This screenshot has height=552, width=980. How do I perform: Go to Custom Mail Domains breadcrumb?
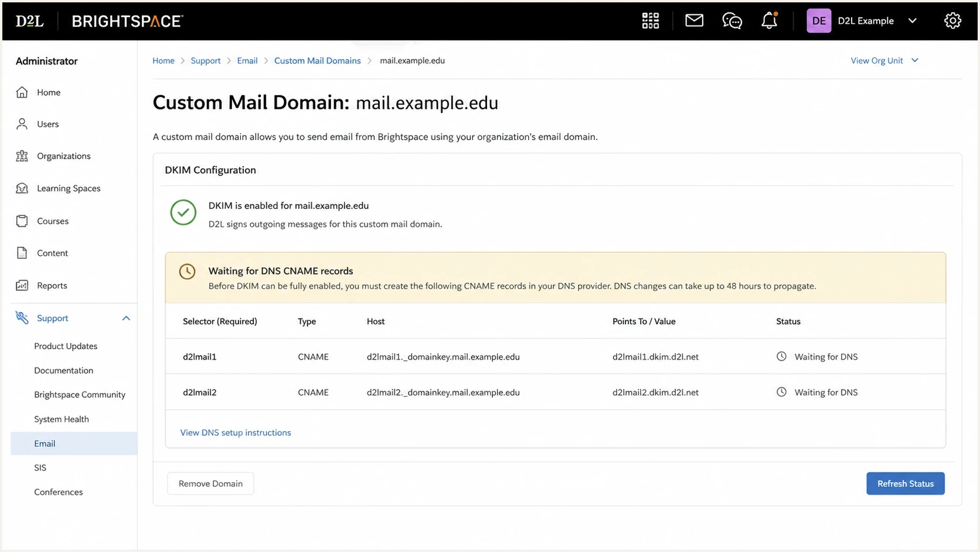point(318,60)
